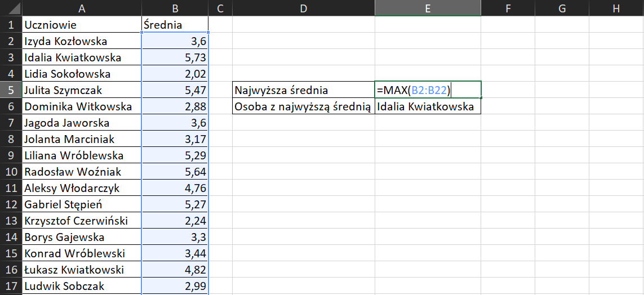
Task: Select column H header
Action: 616,8
